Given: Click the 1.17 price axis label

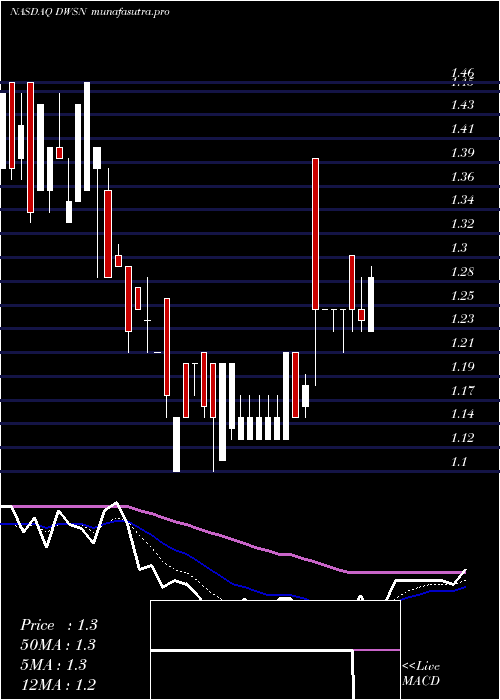Looking at the screenshot, I should pyautogui.click(x=462, y=391).
